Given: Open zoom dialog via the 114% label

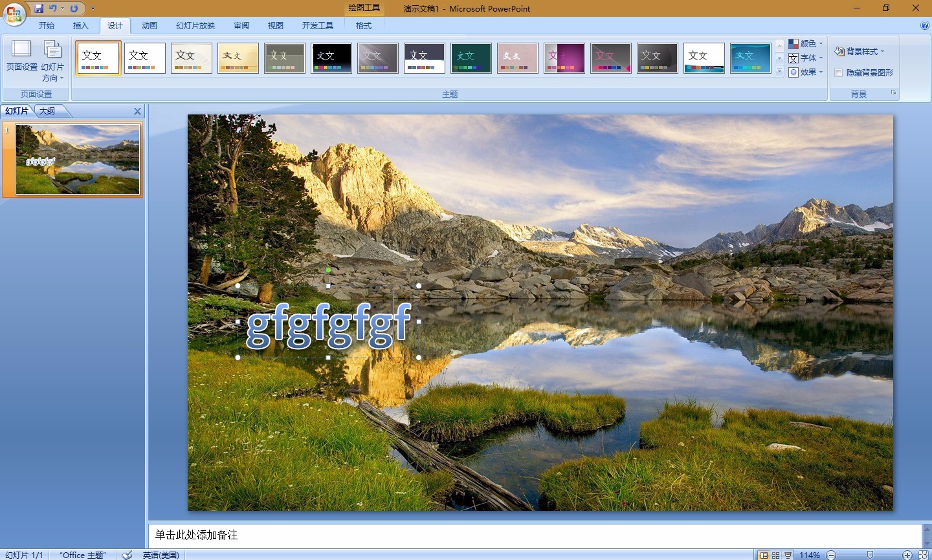Looking at the screenshot, I should 810,555.
